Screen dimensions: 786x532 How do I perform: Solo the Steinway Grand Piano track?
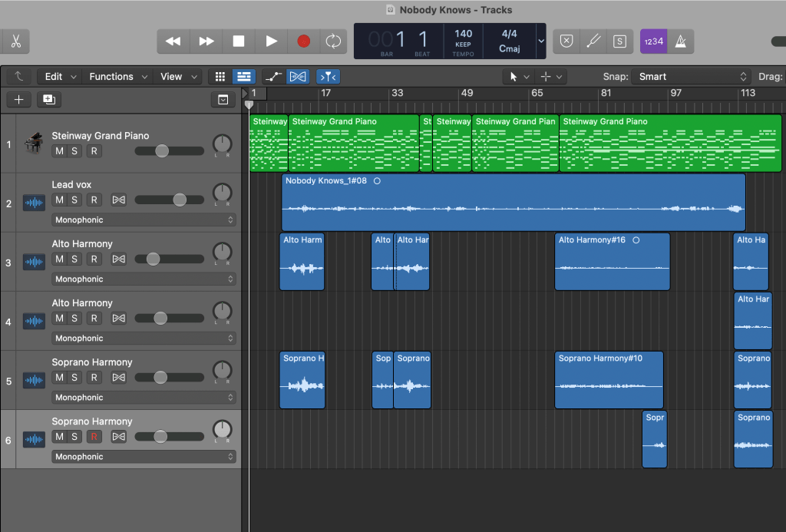[74, 151]
